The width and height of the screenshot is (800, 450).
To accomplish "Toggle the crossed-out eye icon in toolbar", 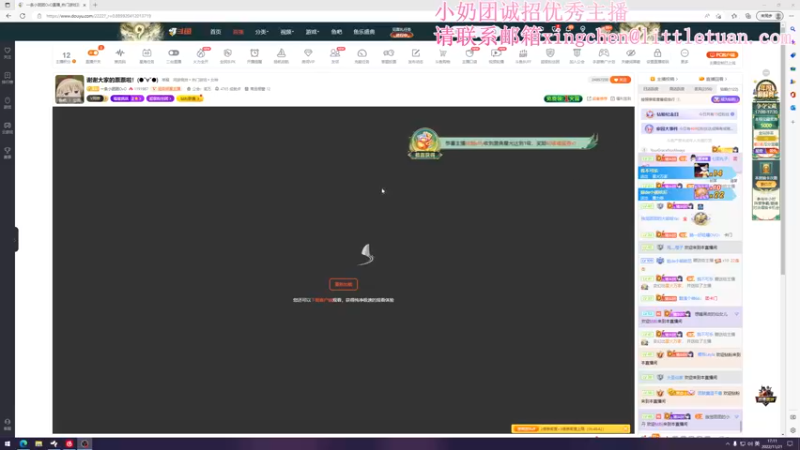I will coord(631,53).
